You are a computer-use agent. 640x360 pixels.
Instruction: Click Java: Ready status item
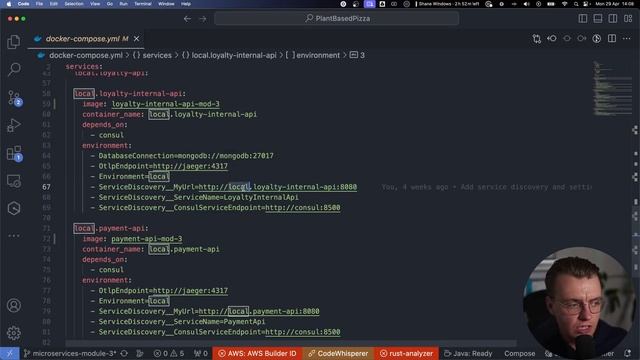[x=468, y=353]
